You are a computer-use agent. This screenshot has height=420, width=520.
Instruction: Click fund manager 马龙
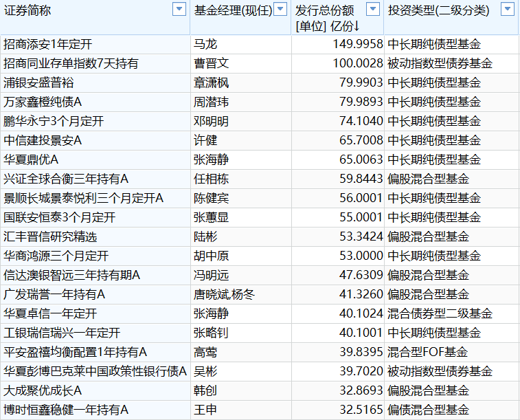pyautogui.click(x=205, y=44)
